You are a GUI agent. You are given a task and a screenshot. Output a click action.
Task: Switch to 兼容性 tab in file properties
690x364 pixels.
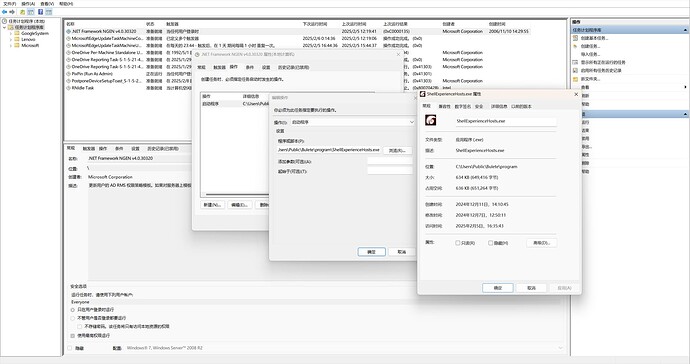(444, 107)
